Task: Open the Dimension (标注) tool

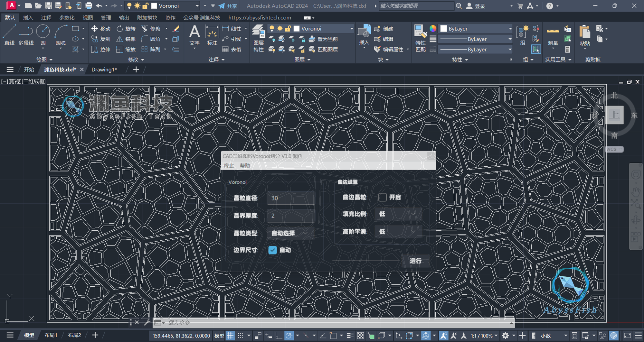Action: click(x=212, y=35)
